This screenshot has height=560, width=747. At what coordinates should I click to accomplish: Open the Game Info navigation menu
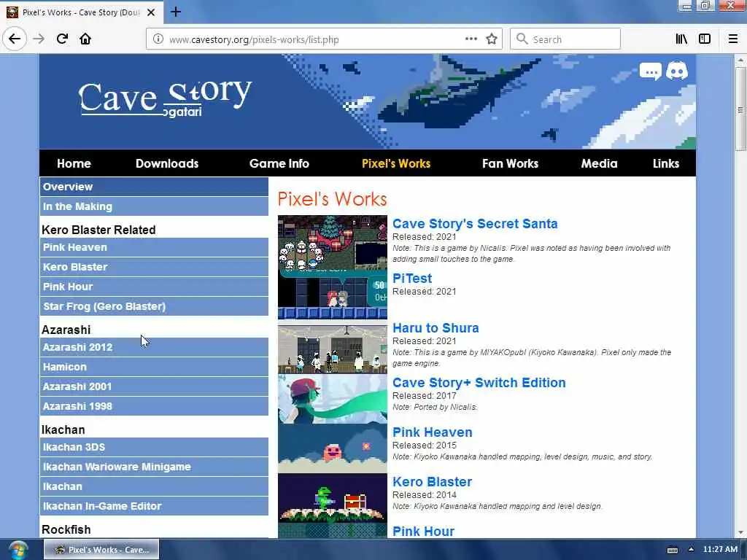pos(279,163)
